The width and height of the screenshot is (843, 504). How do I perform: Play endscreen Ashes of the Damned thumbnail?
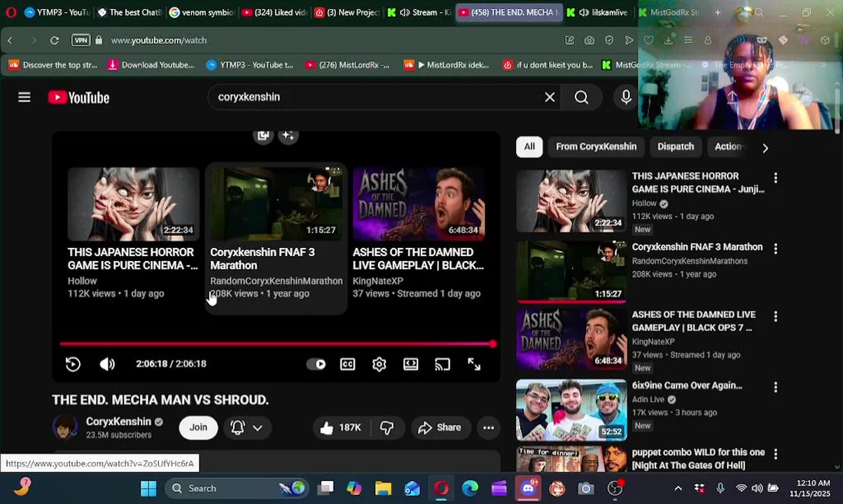tap(419, 204)
